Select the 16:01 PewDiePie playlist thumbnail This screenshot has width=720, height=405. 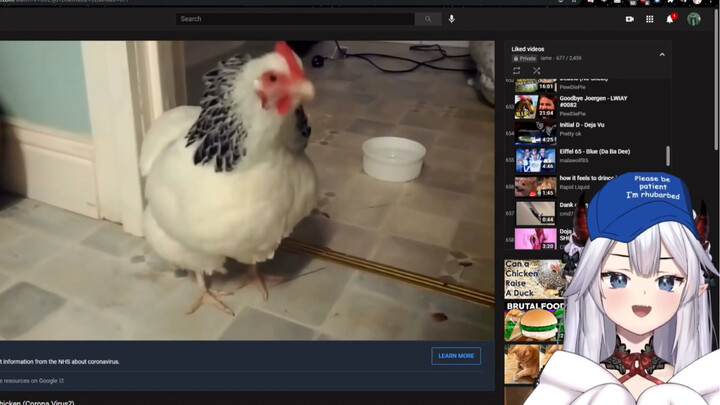coord(535,85)
